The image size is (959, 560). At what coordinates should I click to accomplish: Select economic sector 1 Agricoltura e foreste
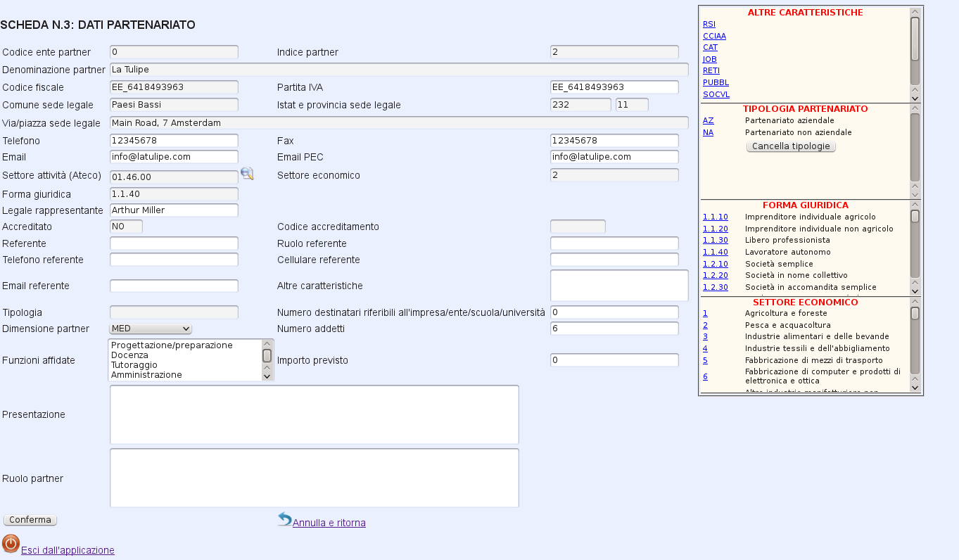pos(705,313)
